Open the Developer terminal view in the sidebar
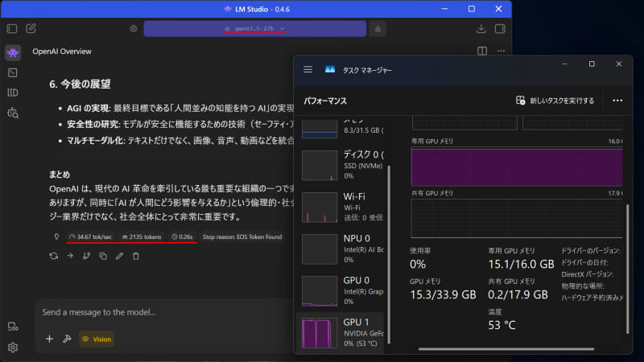 click(x=13, y=72)
